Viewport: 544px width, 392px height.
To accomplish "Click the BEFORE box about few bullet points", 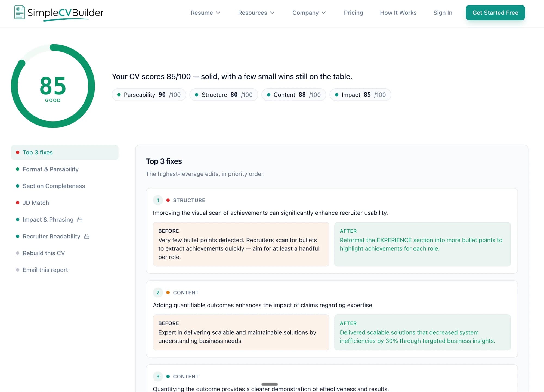I will [241, 244].
